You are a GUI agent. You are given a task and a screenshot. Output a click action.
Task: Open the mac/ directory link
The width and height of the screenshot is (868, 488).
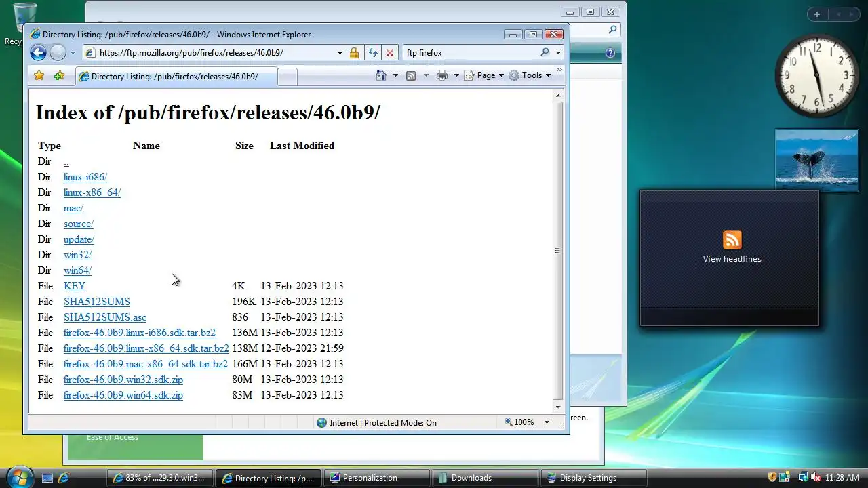coord(73,208)
